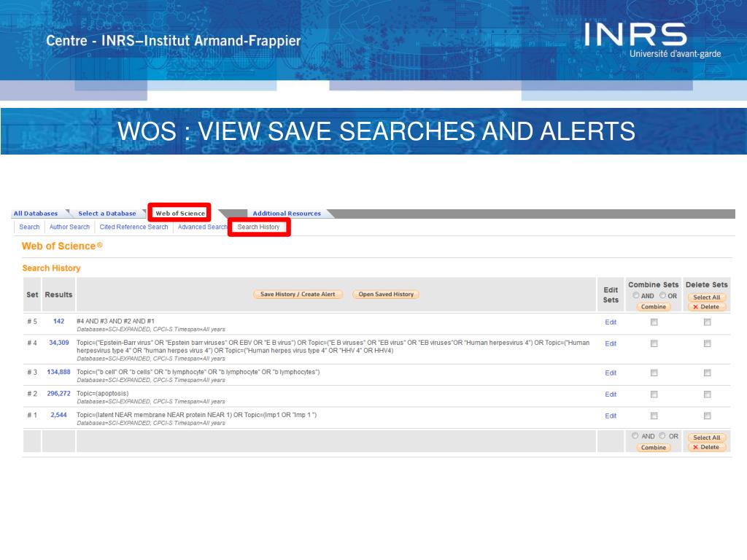Select the top AND radio button
The image size is (747, 560).
636,295
